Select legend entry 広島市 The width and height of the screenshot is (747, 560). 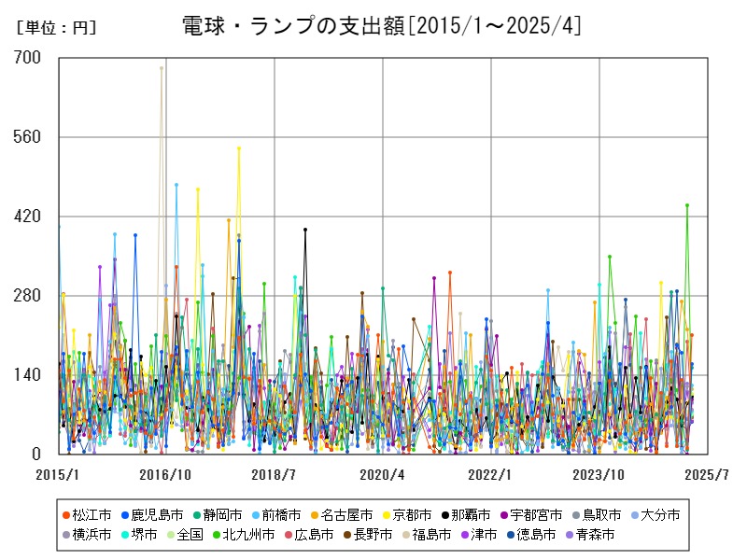[309, 535]
